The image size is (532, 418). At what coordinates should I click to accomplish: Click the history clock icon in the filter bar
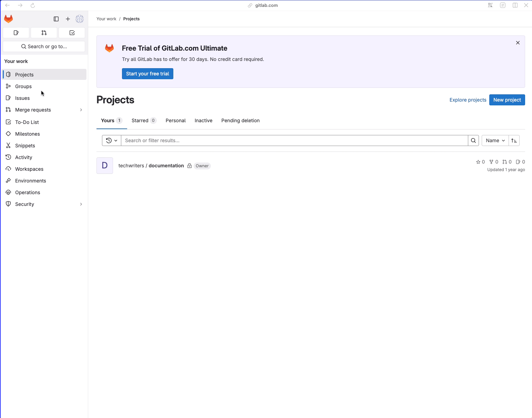(x=109, y=140)
